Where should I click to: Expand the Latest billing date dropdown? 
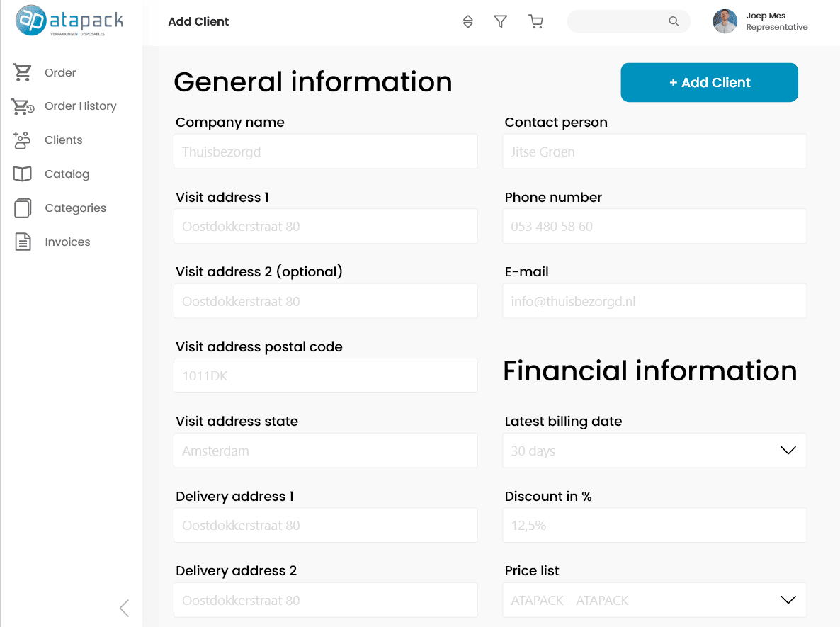[788, 451]
